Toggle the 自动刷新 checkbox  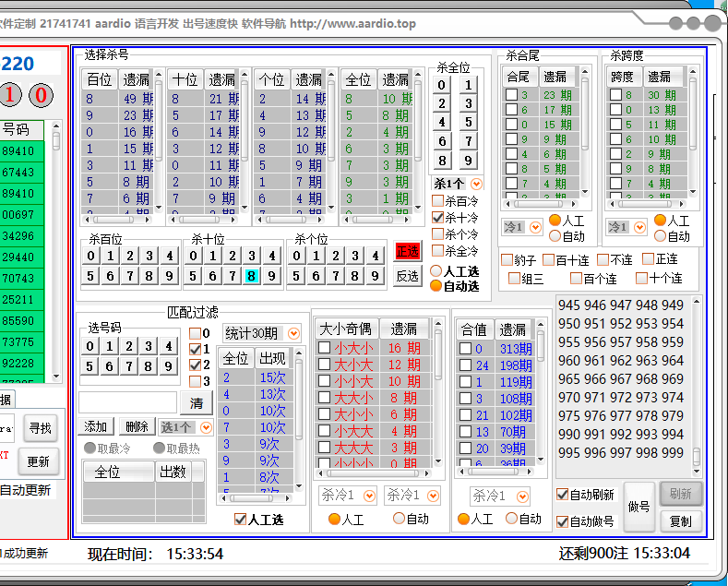[x=562, y=495]
